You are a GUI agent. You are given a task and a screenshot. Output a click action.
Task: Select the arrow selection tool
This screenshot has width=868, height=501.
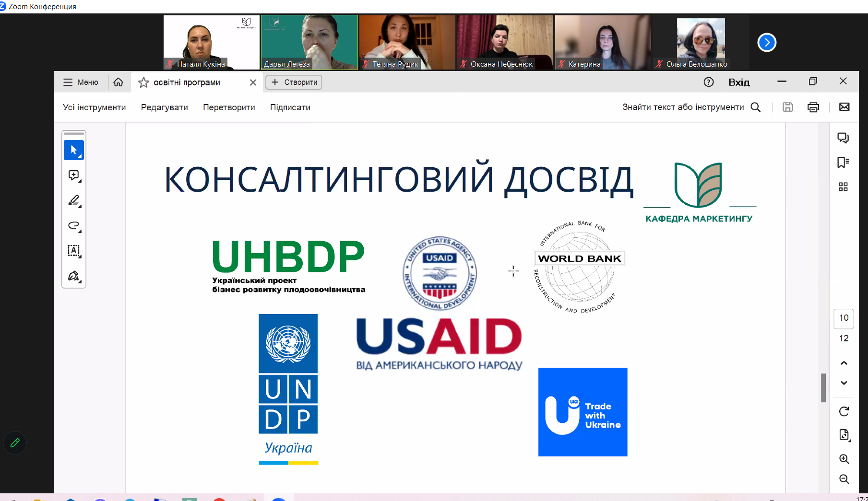74,150
